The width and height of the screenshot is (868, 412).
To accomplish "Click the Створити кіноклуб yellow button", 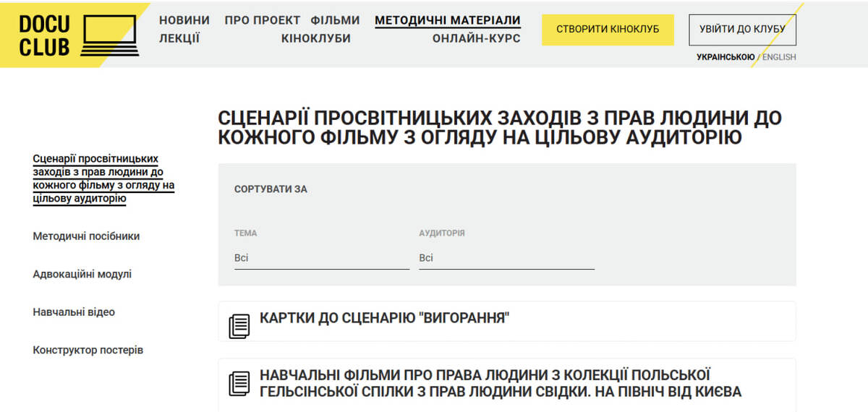I will (608, 30).
